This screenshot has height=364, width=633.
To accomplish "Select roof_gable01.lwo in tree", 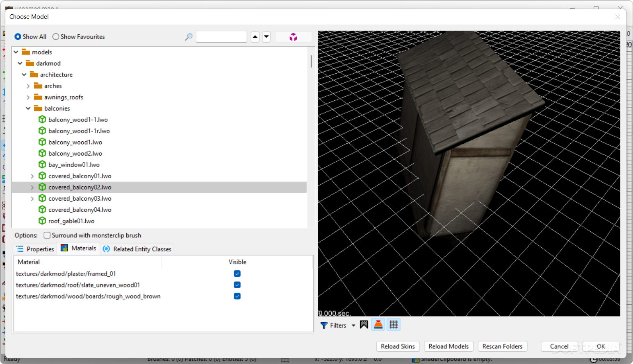I will pos(71,221).
